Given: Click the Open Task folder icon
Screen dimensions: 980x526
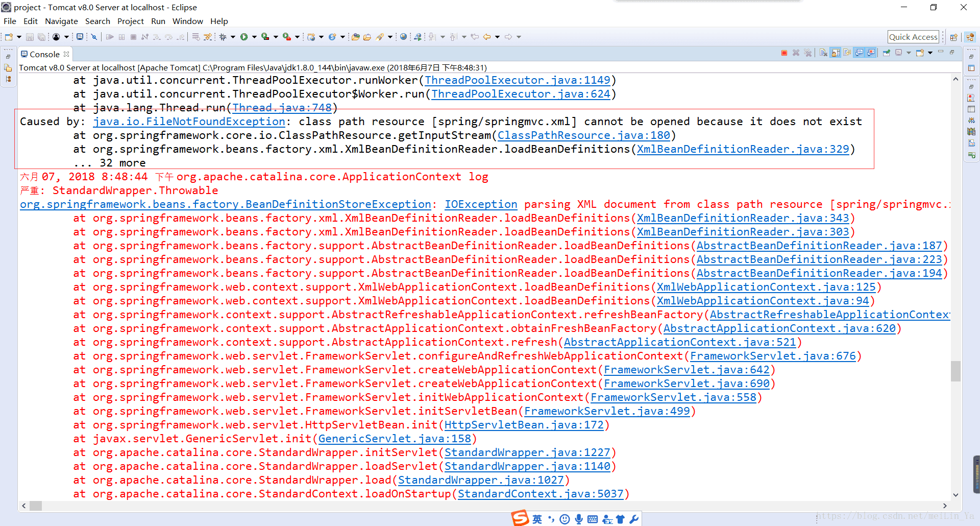Looking at the screenshot, I should [x=367, y=37].
